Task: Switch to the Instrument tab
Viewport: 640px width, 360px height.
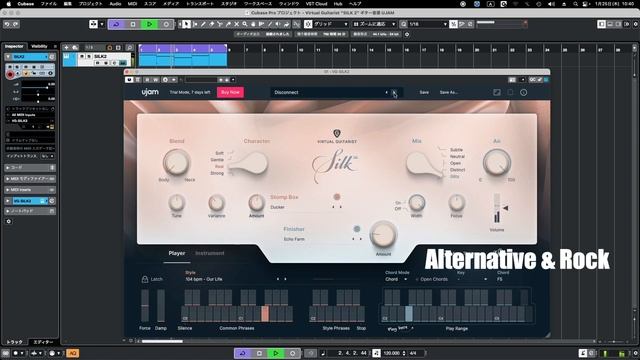Action: coord(209,253)
